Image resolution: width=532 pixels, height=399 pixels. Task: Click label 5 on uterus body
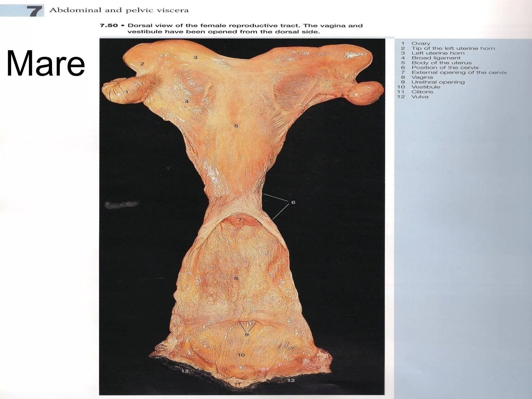[236, 126]
